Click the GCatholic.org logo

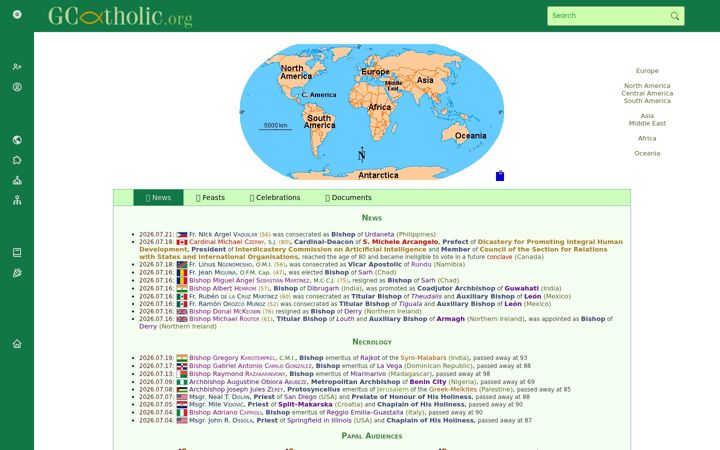pyautogui.click(x=120, y=17)
